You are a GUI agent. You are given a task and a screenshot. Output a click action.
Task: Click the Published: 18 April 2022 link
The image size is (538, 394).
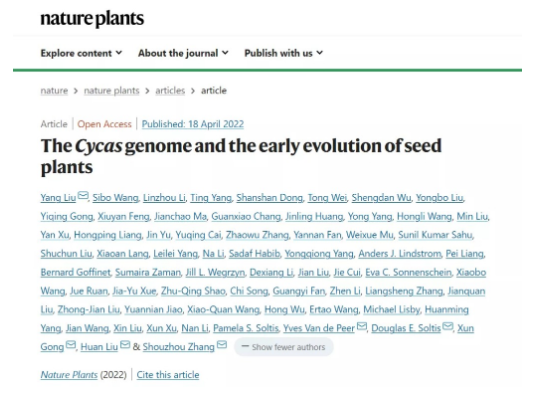pyautogui.click(x=193, y=124)
